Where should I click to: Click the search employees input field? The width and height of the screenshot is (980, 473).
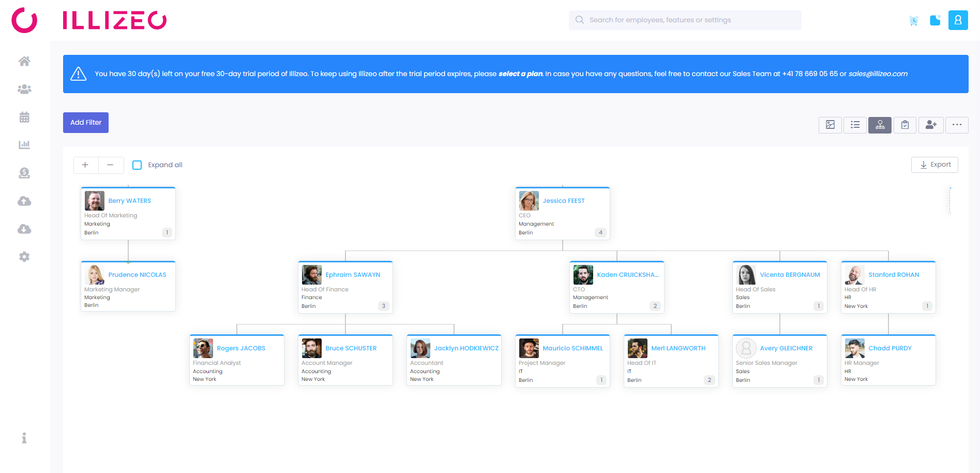tap(685, 20)
